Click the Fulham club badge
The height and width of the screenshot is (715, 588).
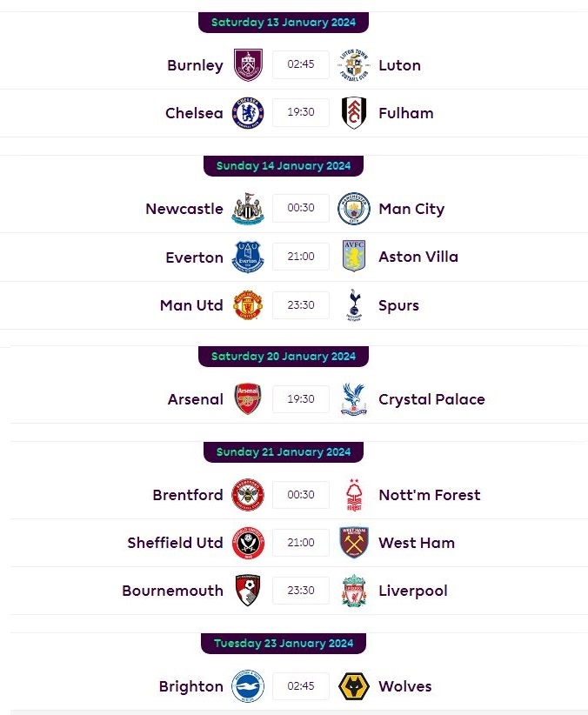point(354,112)
